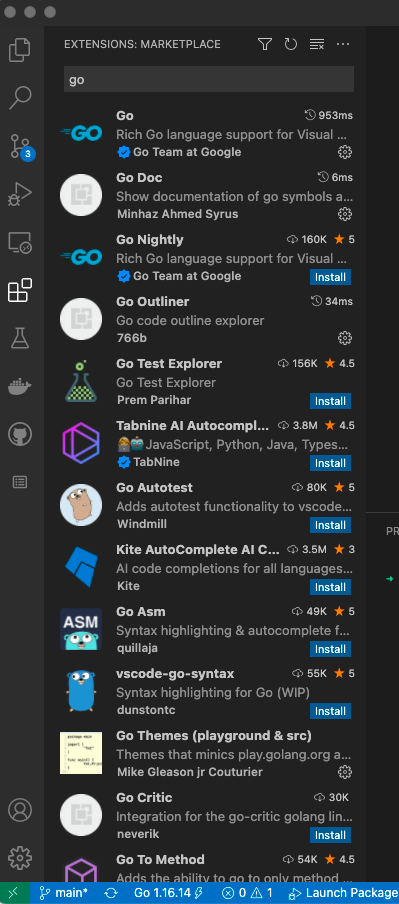The width and height of the screenshot is (399, 904).
Task: Filter extensions with the funnel icon
Action: click(265, 44)
